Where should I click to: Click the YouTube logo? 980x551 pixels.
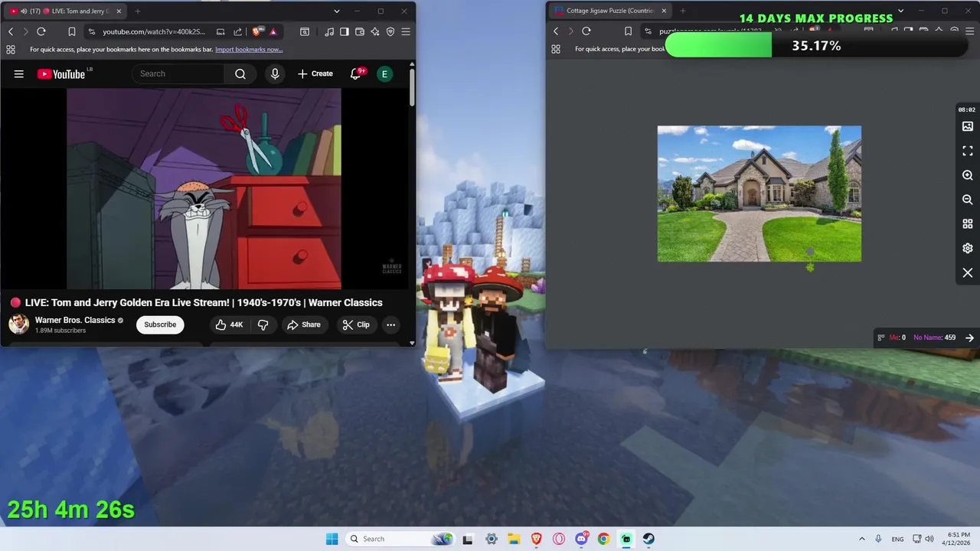[60, 73]
